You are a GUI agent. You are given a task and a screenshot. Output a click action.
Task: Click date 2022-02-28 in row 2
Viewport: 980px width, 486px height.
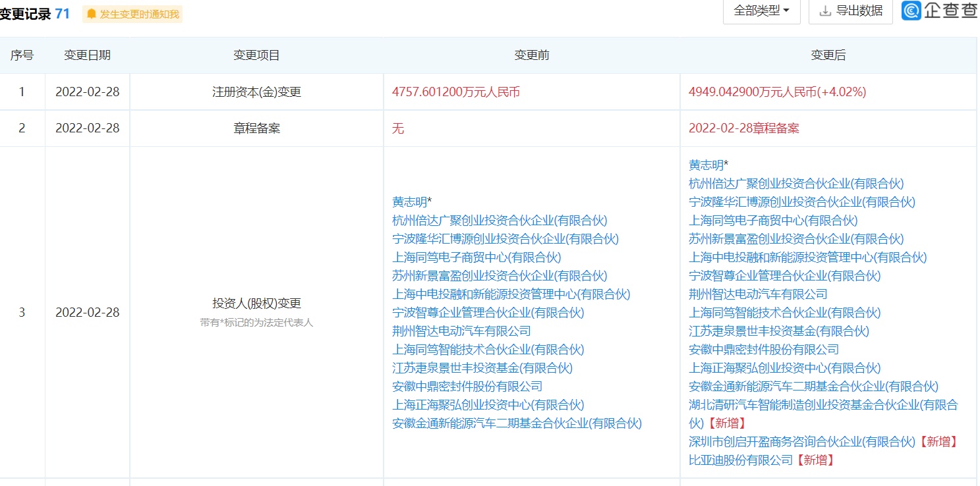[x=87, y=128]
